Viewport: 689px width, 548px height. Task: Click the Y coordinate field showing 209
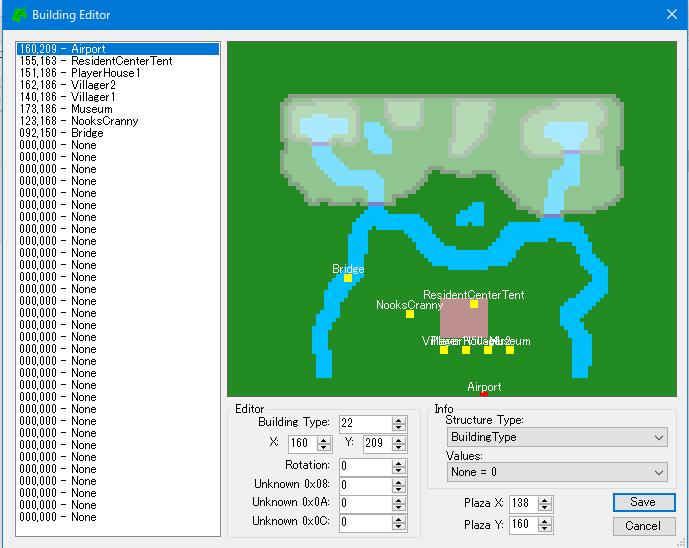tap(378, 444)
